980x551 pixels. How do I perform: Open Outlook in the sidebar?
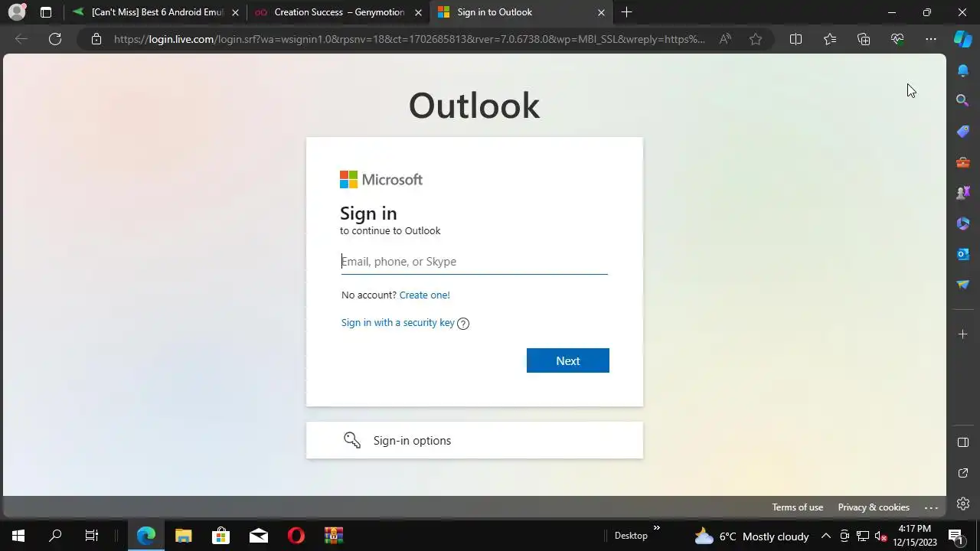pos(963,254)
